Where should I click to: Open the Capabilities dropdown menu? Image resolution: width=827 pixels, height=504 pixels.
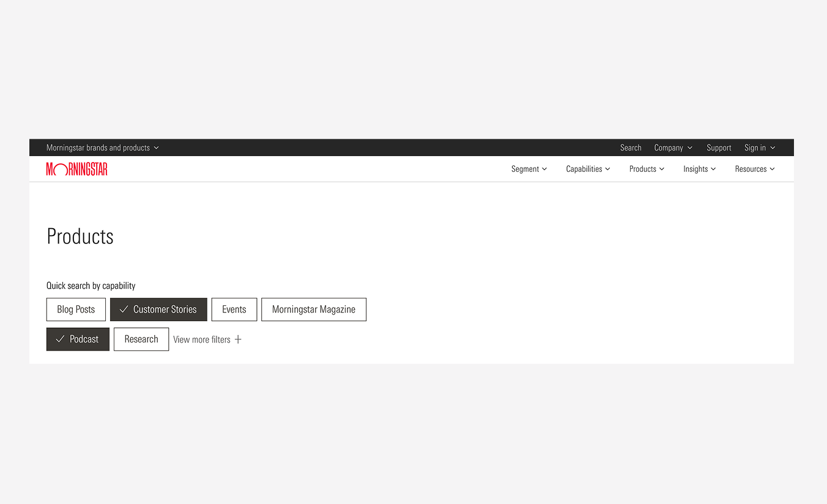click(x=588, y=169)
